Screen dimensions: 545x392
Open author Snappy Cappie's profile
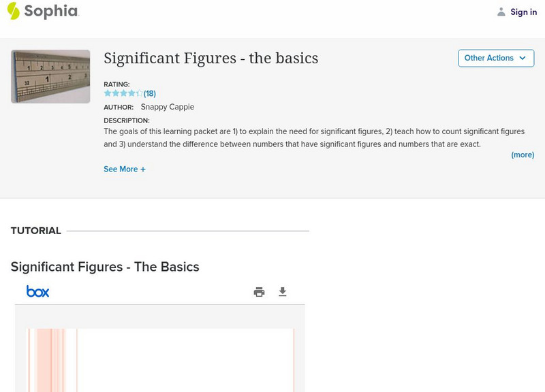click(168, 107)
